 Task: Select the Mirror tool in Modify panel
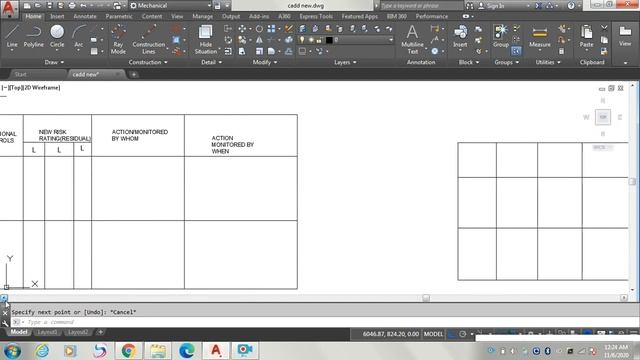pos(259,40)
